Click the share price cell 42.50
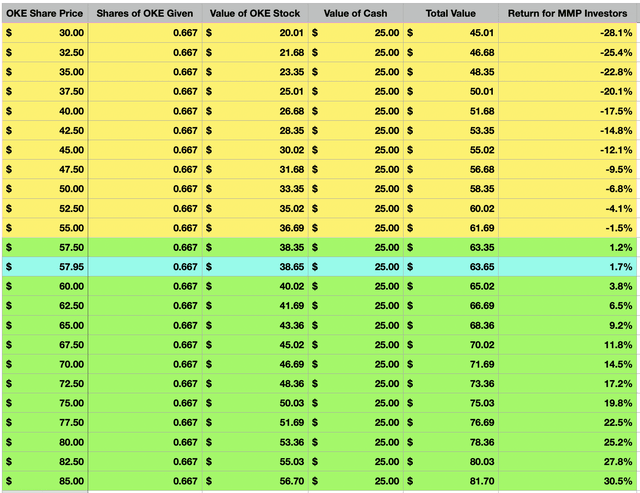 (45, 131)
